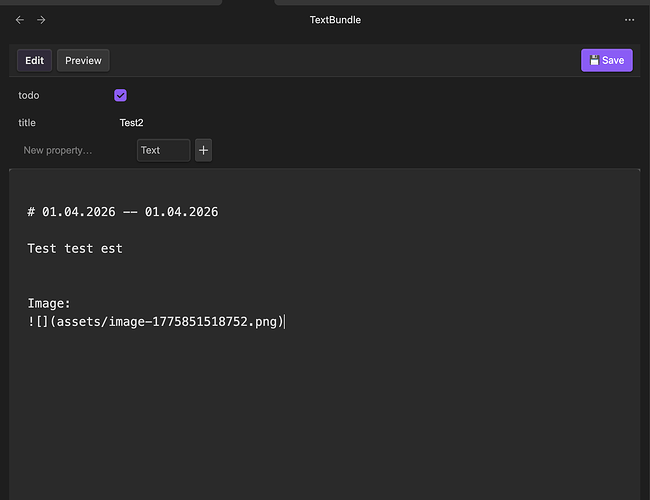The width and height of the screenshot is (650, 500).
Task: Click the TextBundle title in header
Action: tap(335, 20)
